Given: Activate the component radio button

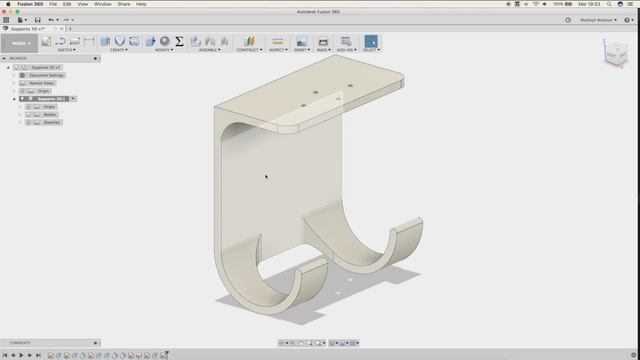Looking at the screenshot, I should (73, 99).
